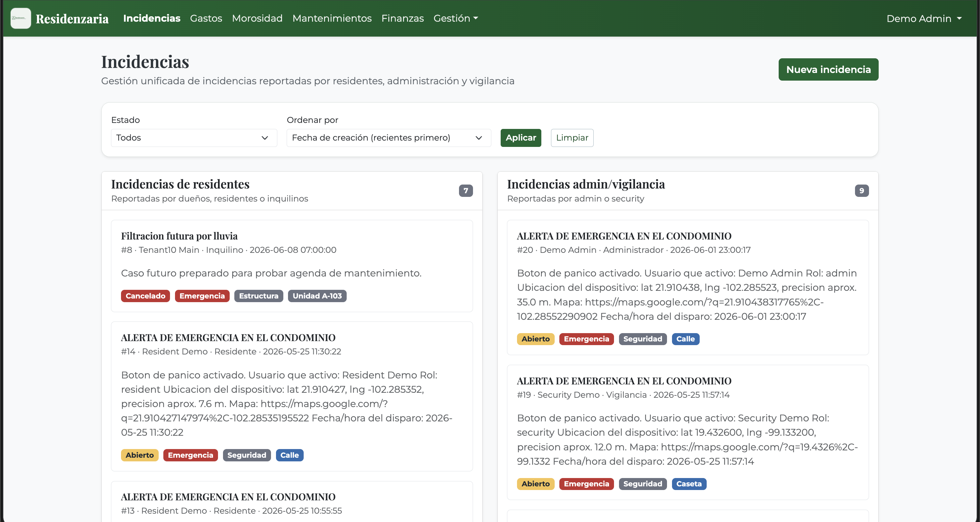Viewport: 980px width, 522px height.
Task: Click the Nueva incidencia button
Action: pos(828,69)
